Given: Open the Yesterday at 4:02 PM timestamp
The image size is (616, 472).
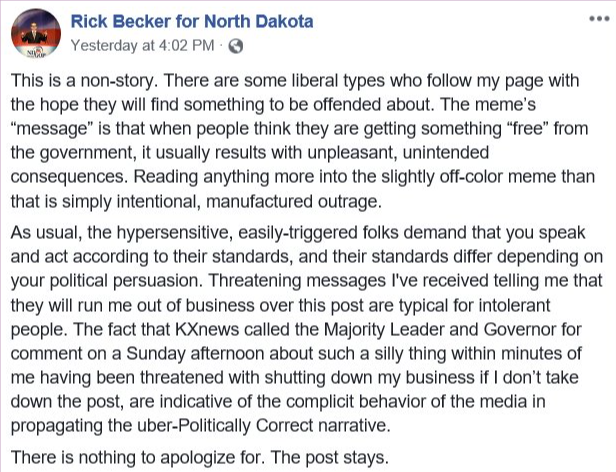Looking at the screenshot, I should click(143, 46).
